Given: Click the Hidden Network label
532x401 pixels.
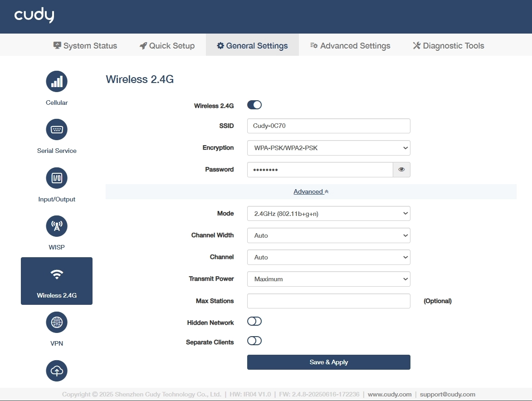Looking at the screenshot, I should [210, 323].
